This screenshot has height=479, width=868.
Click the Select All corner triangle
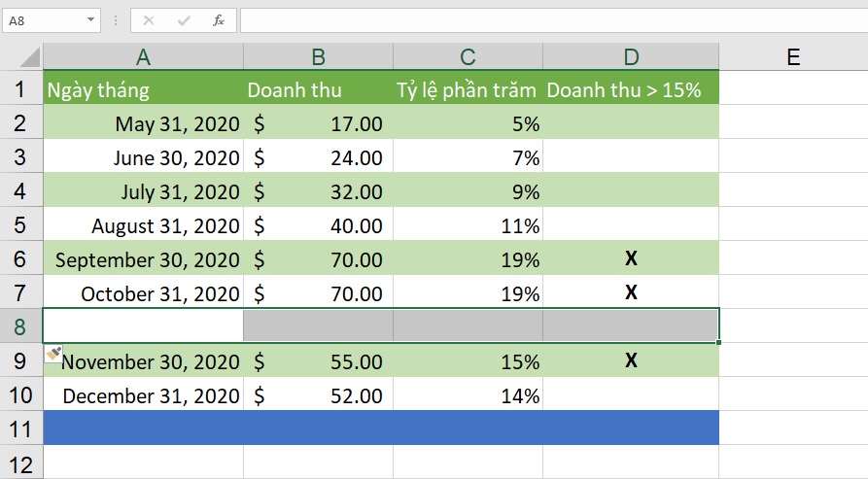point(29,57)
